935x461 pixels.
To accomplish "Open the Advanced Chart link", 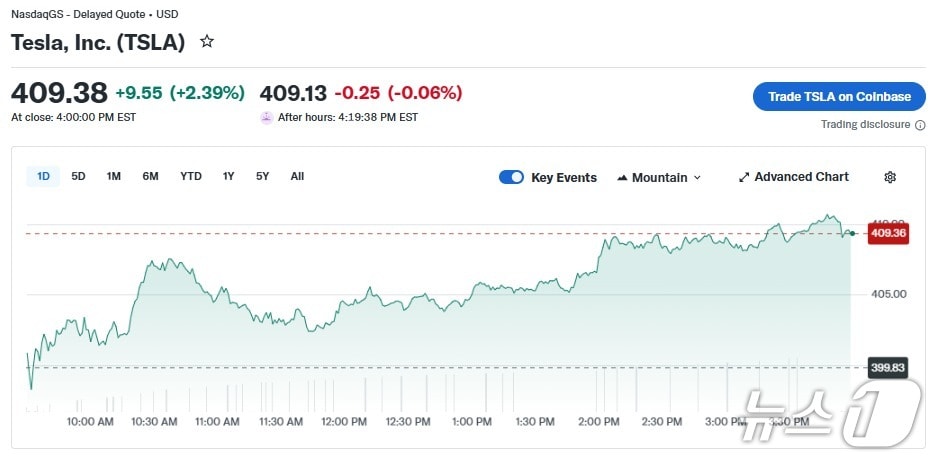I will coord(801,177).
